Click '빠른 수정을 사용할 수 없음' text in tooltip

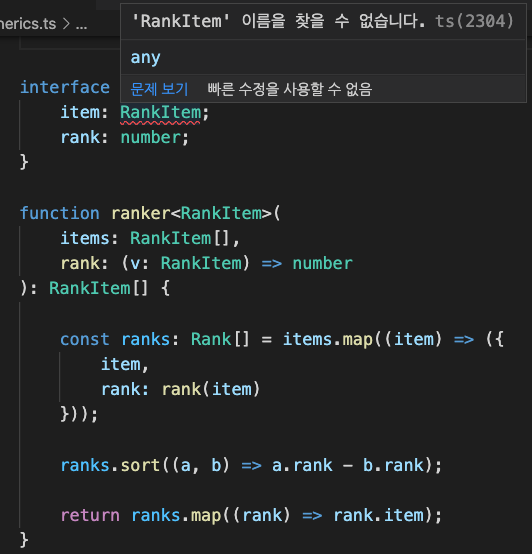pyautogui.click(x=290, y=89)
